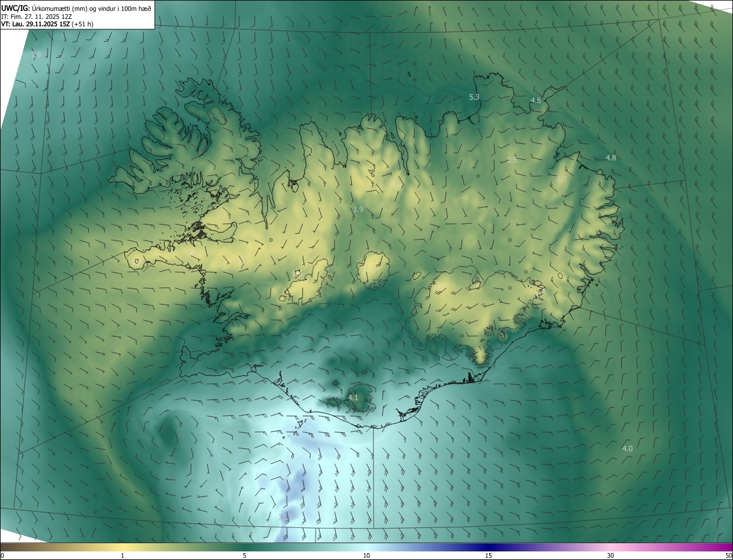Click the inland 3.9 value in north Iceland
733x560 pixels.
358,210
